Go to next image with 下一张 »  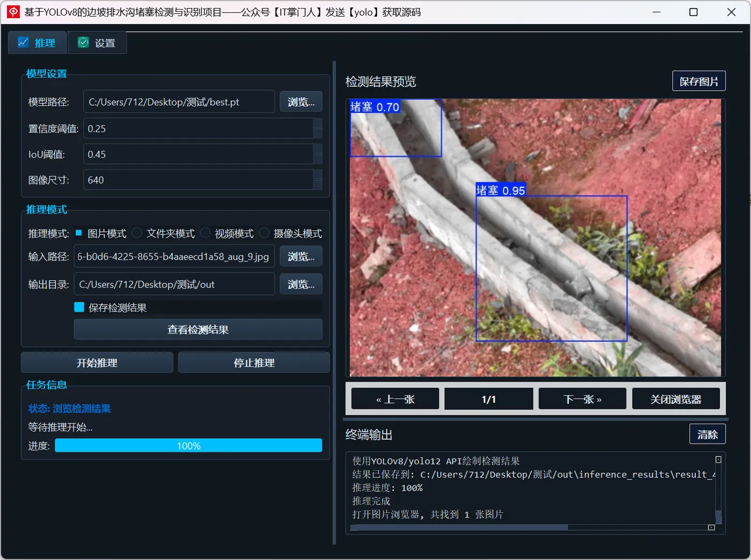[583, 399]
